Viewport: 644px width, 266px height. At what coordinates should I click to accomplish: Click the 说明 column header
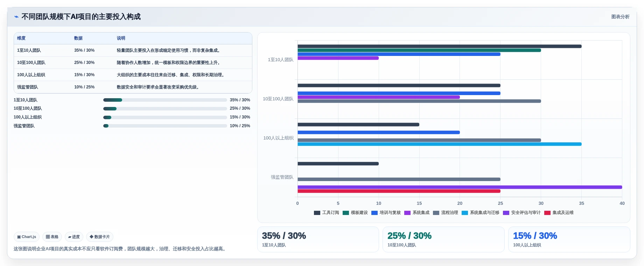(x=121, y=38)
